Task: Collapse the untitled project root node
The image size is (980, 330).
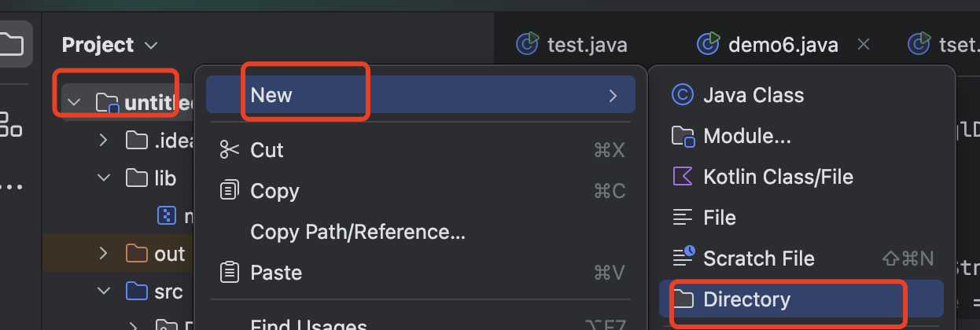Action: point(75,102)
